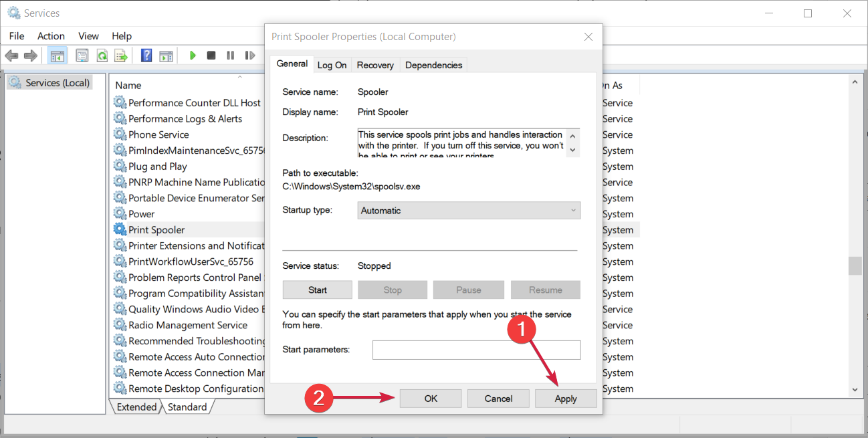This screenshot has width=868, height=438.
Task: Select the Extended view tab
Action: click(x=136, y=407)
